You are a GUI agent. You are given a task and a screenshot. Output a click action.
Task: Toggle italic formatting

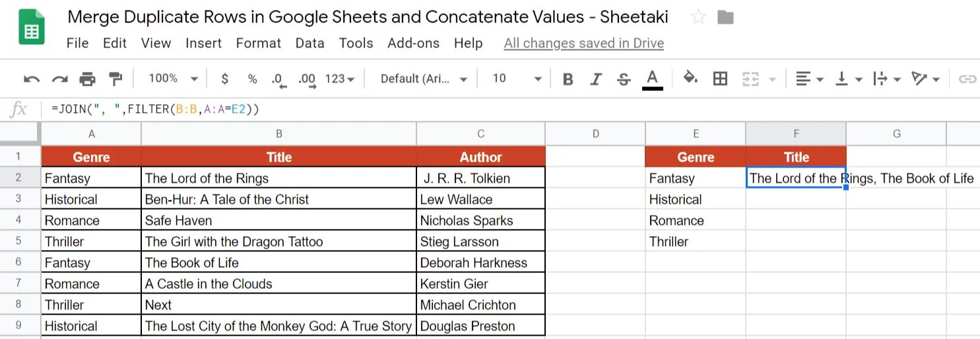pos(596,79)
